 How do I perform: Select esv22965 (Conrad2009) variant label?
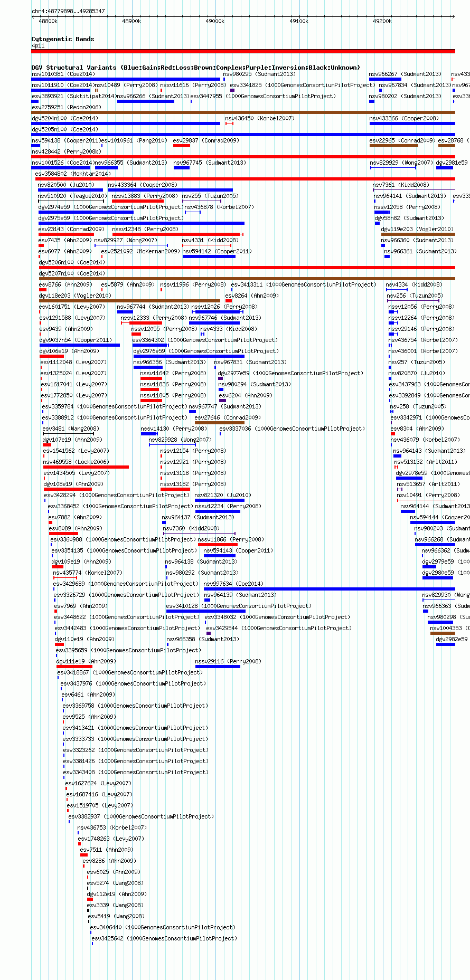click(x=402, y=140)
